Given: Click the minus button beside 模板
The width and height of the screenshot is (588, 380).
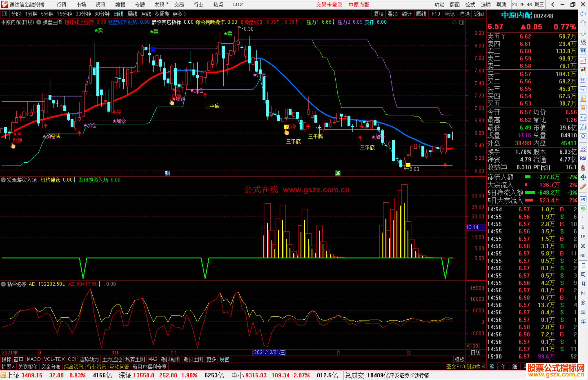Looking at the screenshot, I should click(481, 359).
